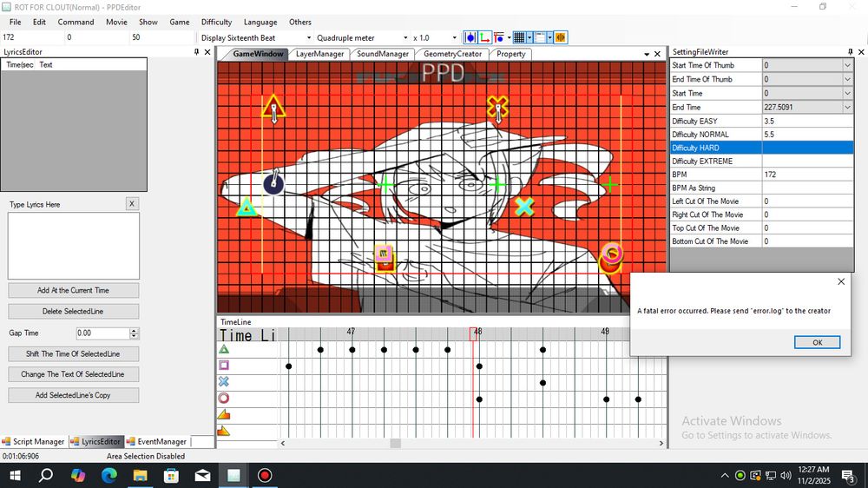
Task: Close the LyricsEditor panel
Action: [x=207, y=52]
